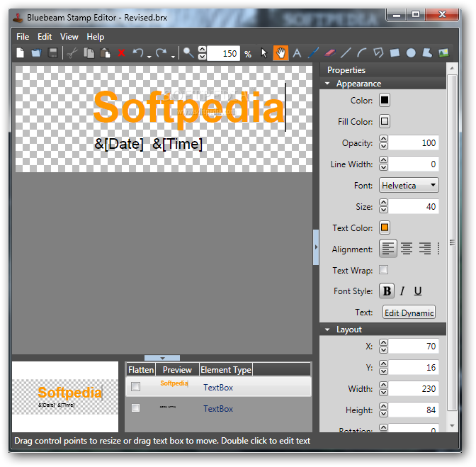This screenshot has width=476, height=467.
Task: Collapse the Appearance section
Action: (x=327, y=84)
